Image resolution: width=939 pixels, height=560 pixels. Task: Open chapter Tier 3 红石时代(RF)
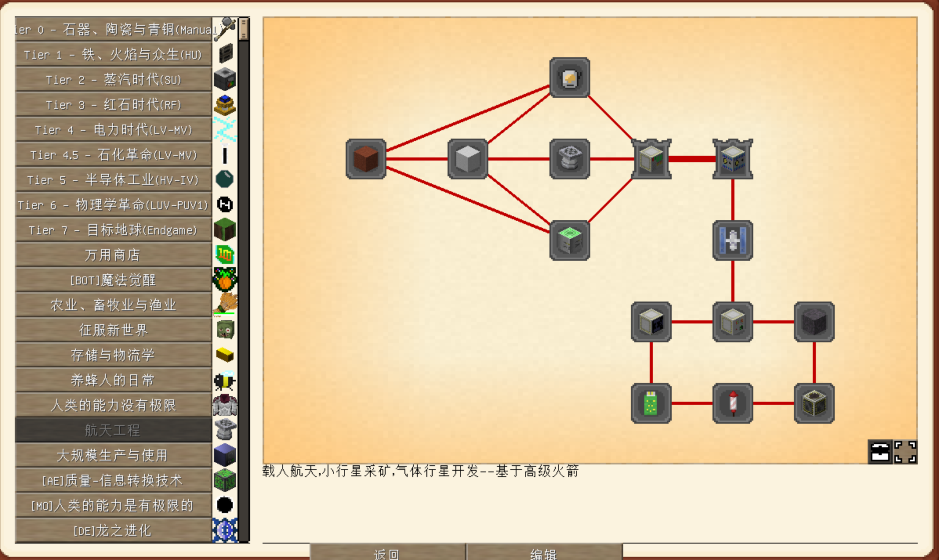[114, 104]
